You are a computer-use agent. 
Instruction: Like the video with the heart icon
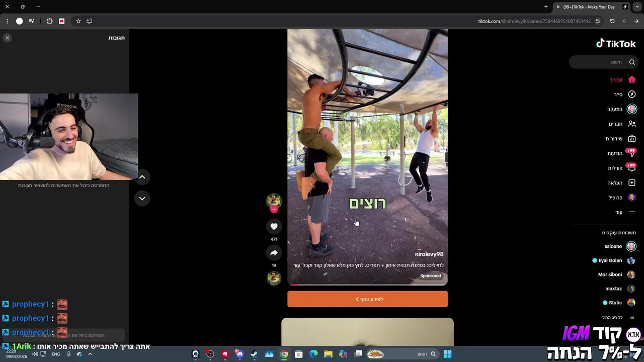coord(274,227)
